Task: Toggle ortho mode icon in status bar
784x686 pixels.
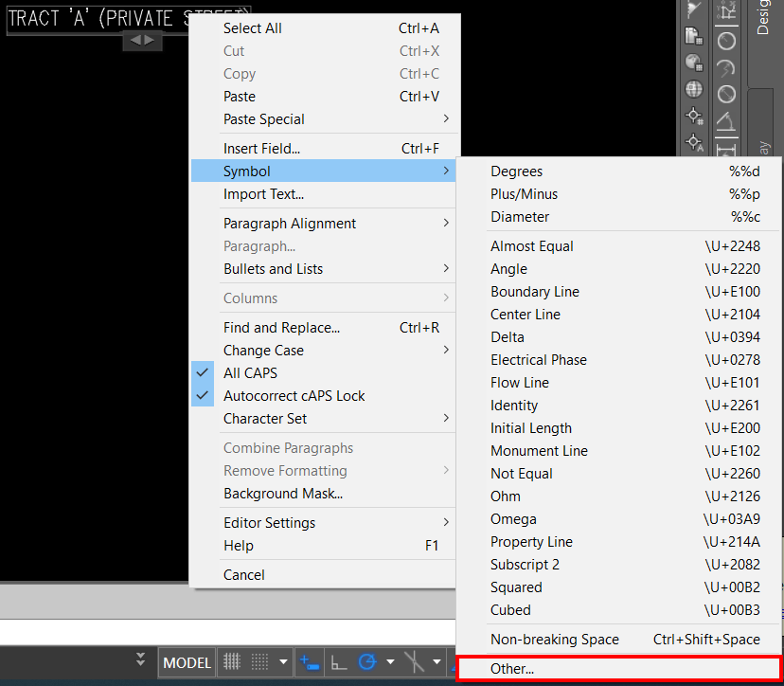Action: pyautogui.click(x=339, y=662)
